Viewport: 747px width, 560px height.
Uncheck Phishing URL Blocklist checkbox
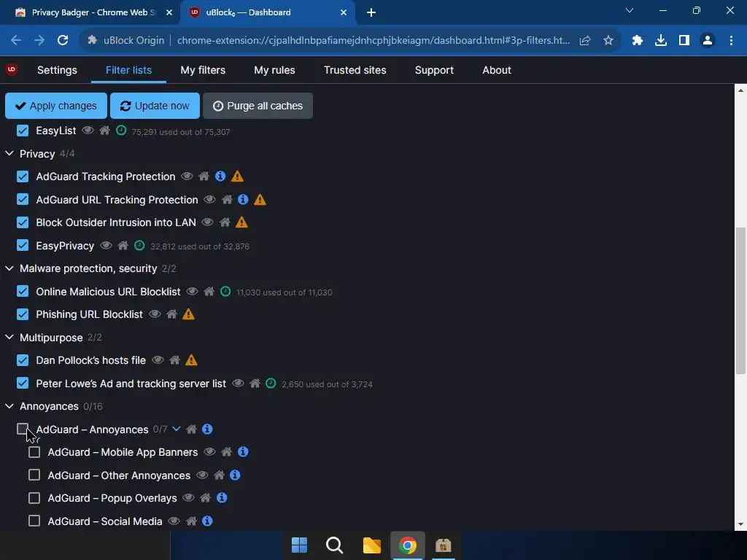(23, 314)
